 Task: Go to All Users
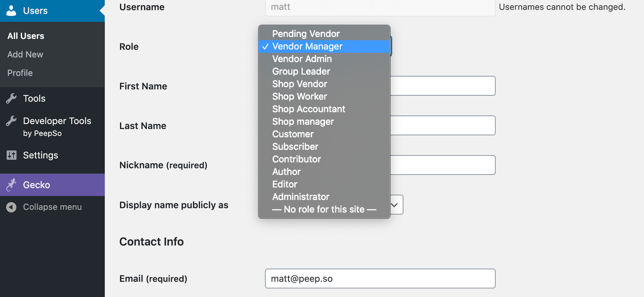point(26,36)
